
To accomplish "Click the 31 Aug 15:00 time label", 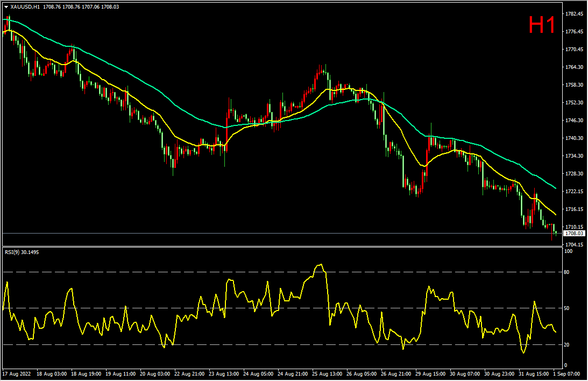I will coord(534,374).
